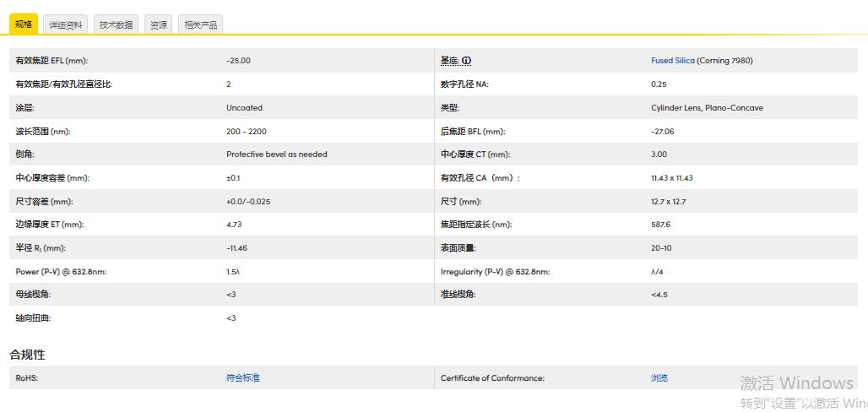The image size is (868, 412).
Task: Click the 'Irregularity (P-V) @ 632.8nm' label
Action: click(x=496, y=272)
